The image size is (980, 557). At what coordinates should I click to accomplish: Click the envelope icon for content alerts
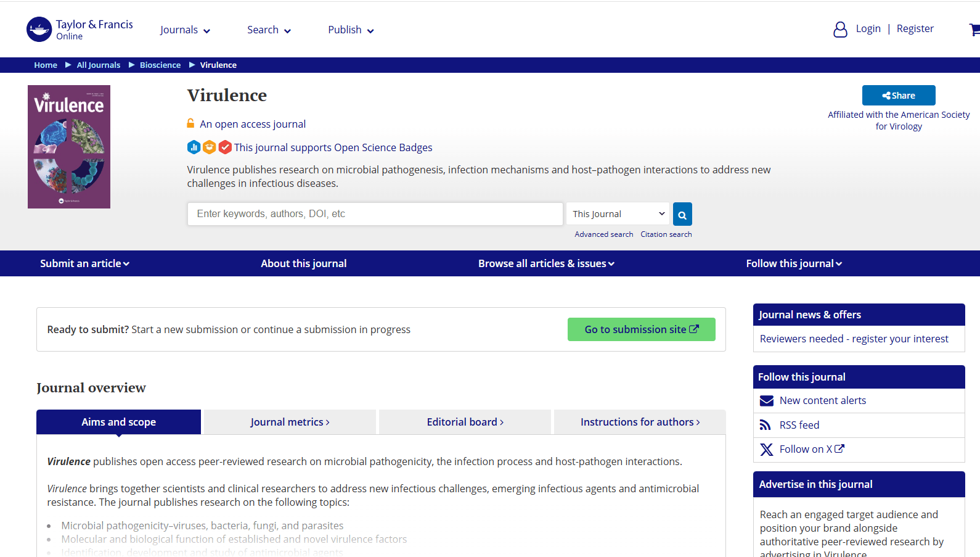pos(766,401)
